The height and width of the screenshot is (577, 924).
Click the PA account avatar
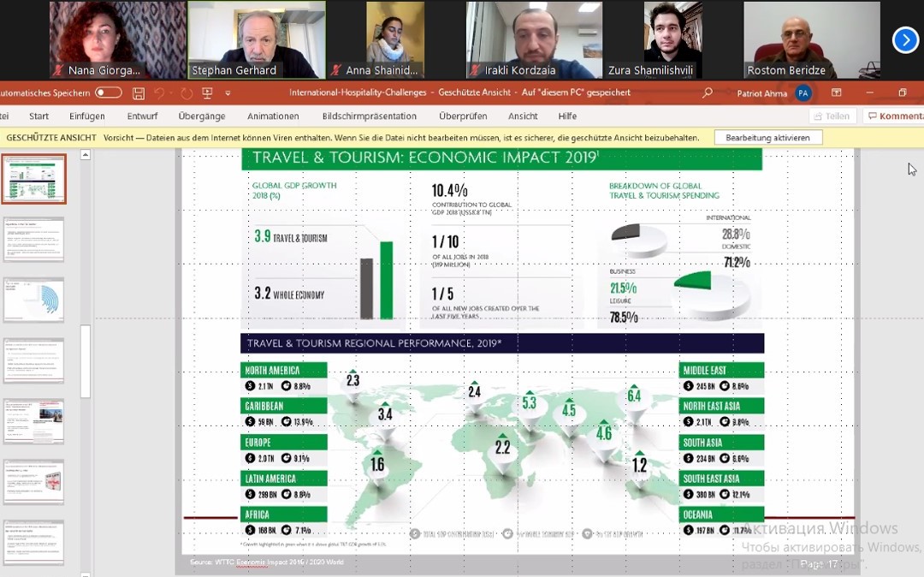coord(803,92)
